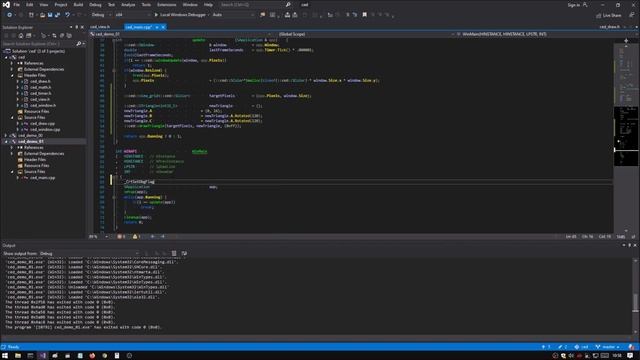Screen dimensions: 640x360
Task: Click the Save file toolbar icon
Action: pyautogui.click(x=50, y=15)
